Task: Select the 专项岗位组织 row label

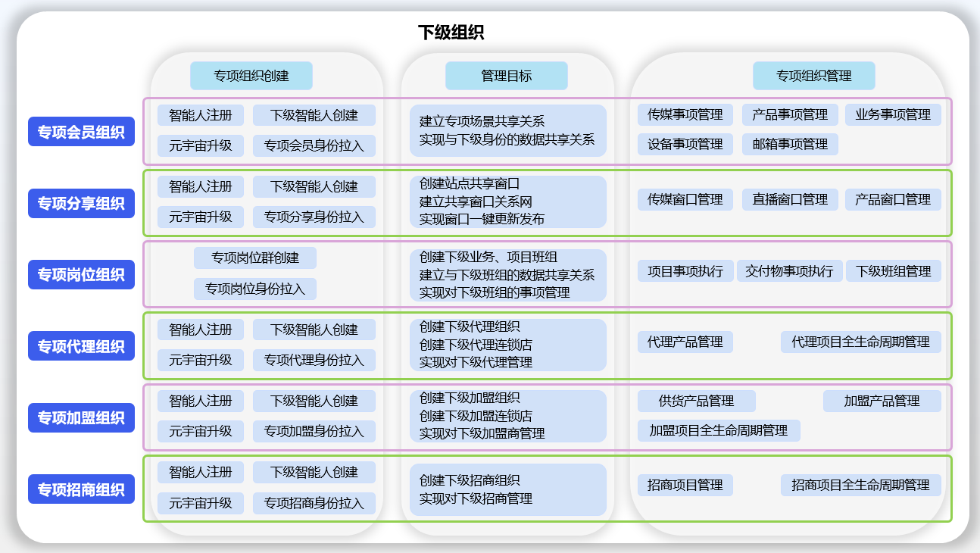Action: [81, 274]
